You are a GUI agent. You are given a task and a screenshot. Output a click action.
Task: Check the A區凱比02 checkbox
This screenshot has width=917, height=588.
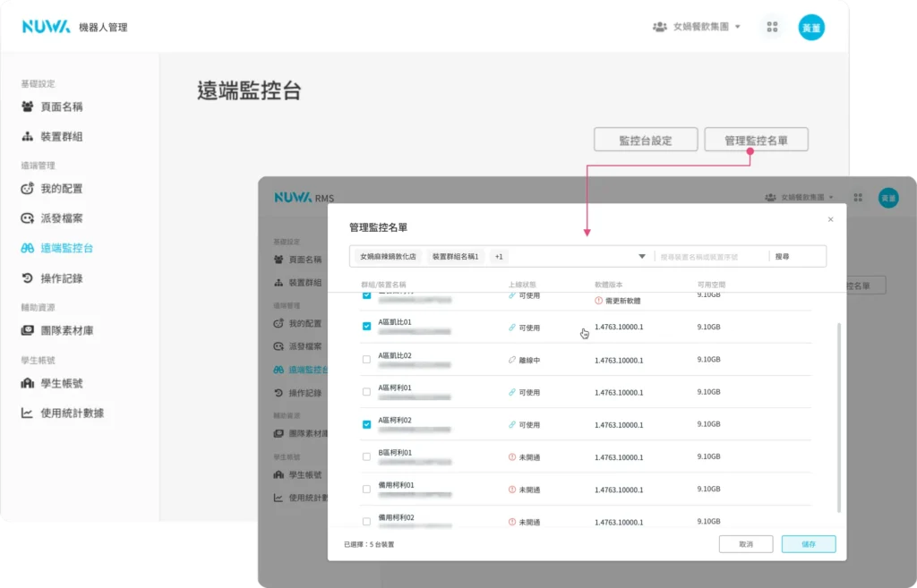(366, 360)
